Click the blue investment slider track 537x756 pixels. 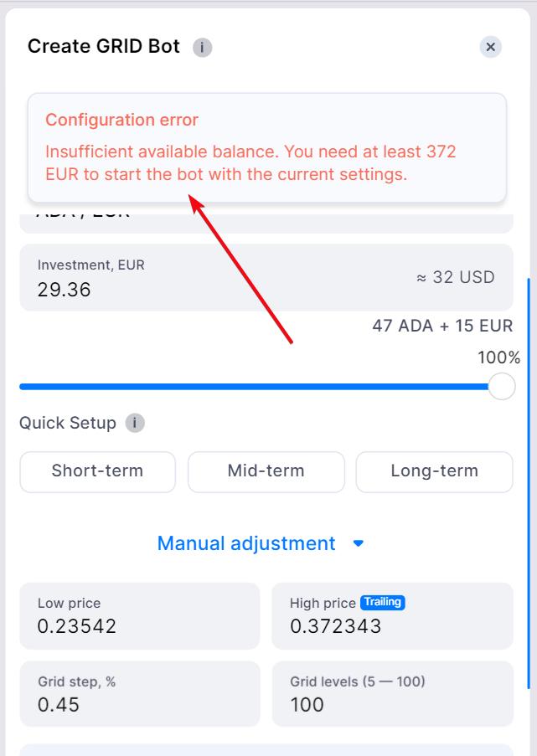coord(251,387)
